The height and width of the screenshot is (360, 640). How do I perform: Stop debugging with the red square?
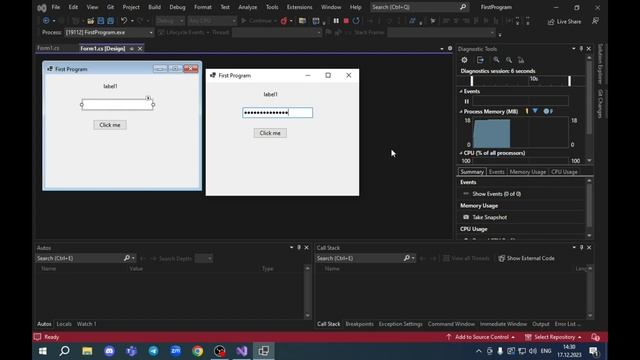click(346, 21)
